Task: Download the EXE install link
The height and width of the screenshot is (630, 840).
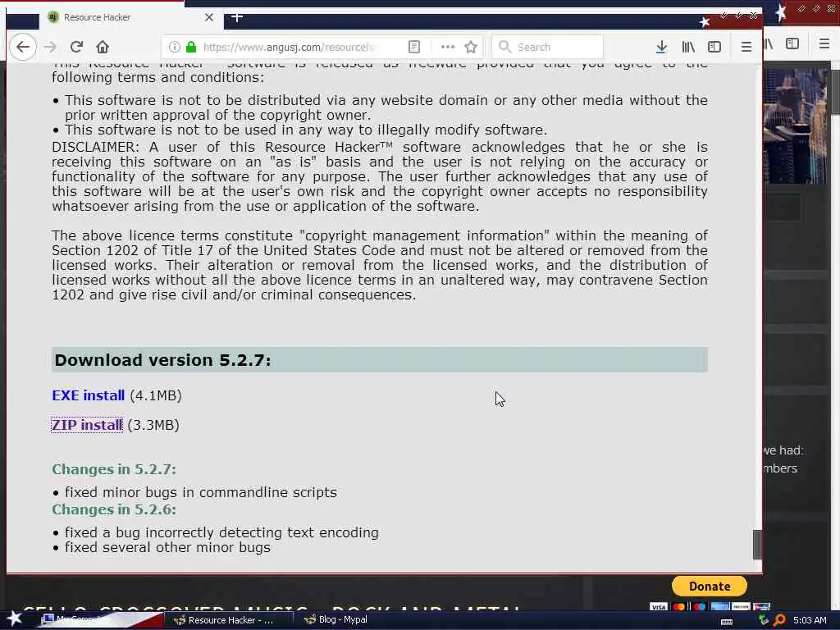Action: click(89, 395)
